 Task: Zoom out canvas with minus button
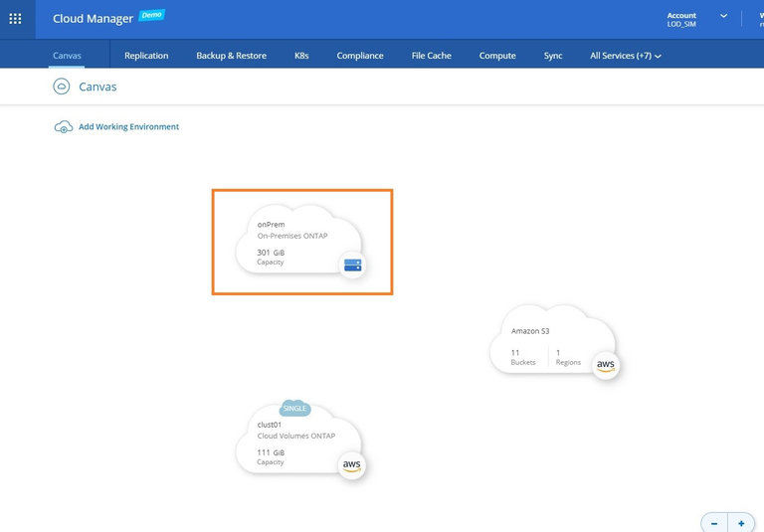click(714, 523)
